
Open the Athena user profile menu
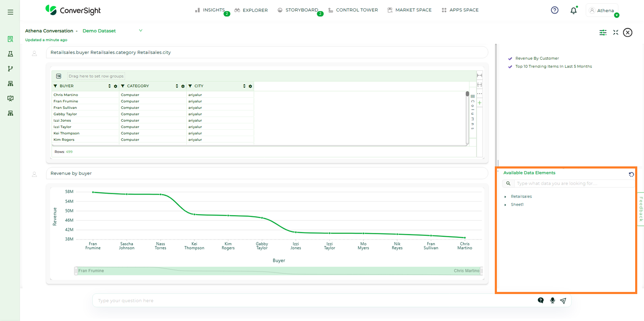602,11
